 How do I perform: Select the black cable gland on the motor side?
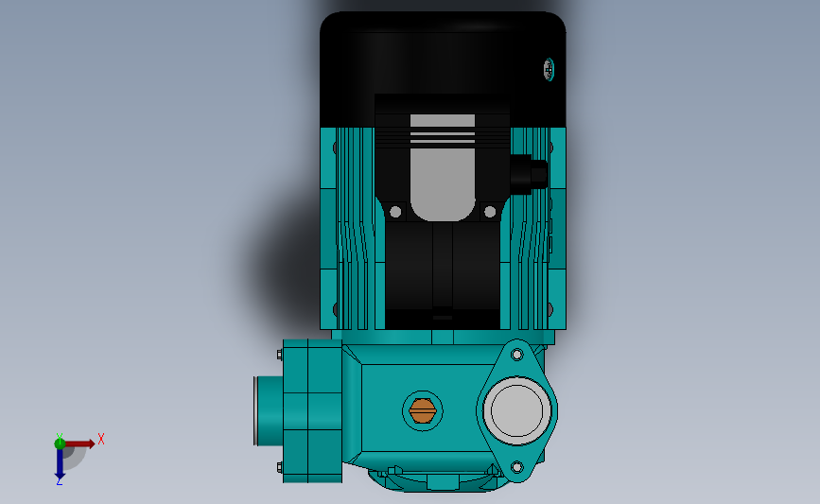(x=529, y=174)
